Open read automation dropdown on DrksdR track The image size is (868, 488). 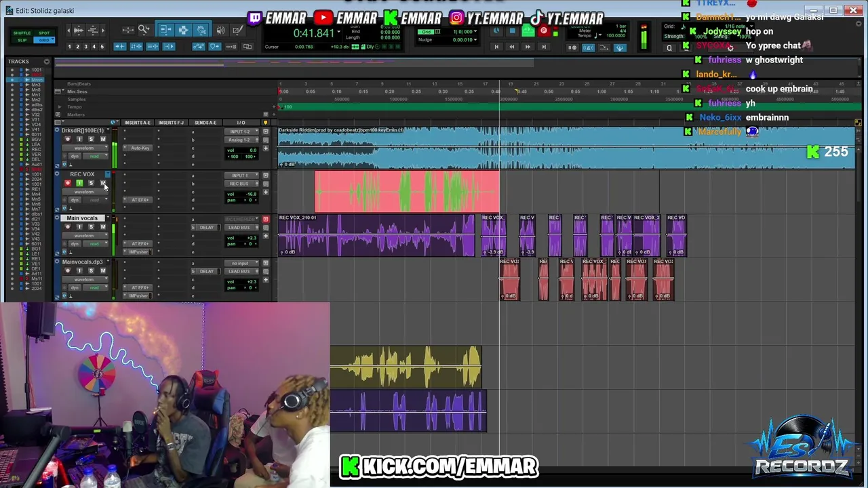[95, 156]
